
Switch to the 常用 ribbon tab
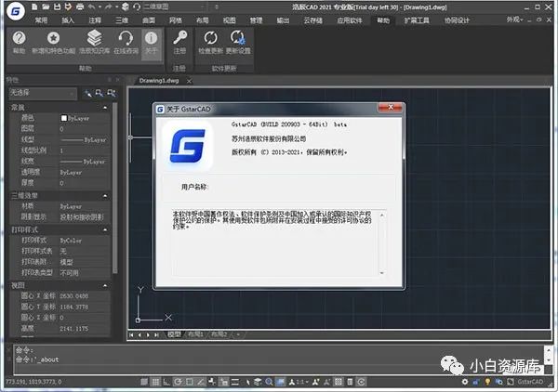click(x=41, y=20)
